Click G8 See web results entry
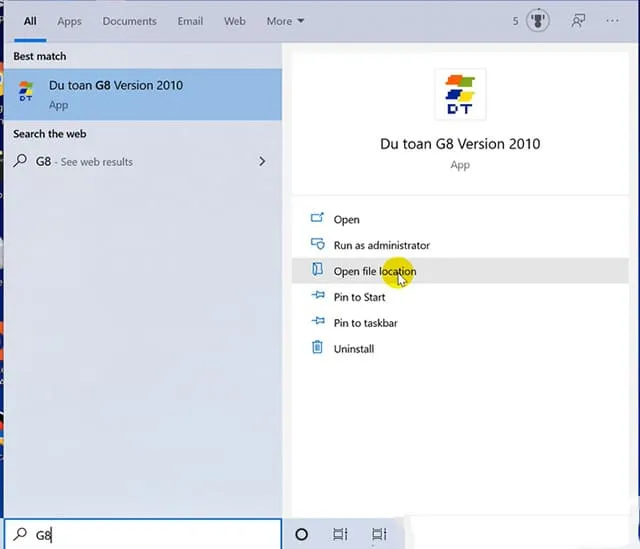640x549 pixels. click(x=143, y=162)
